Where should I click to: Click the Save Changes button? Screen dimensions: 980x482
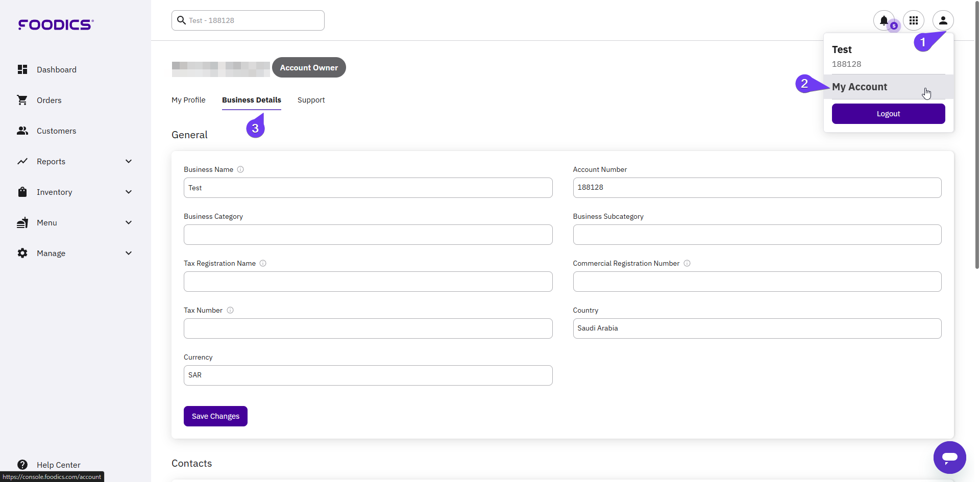tap(215, 416)
